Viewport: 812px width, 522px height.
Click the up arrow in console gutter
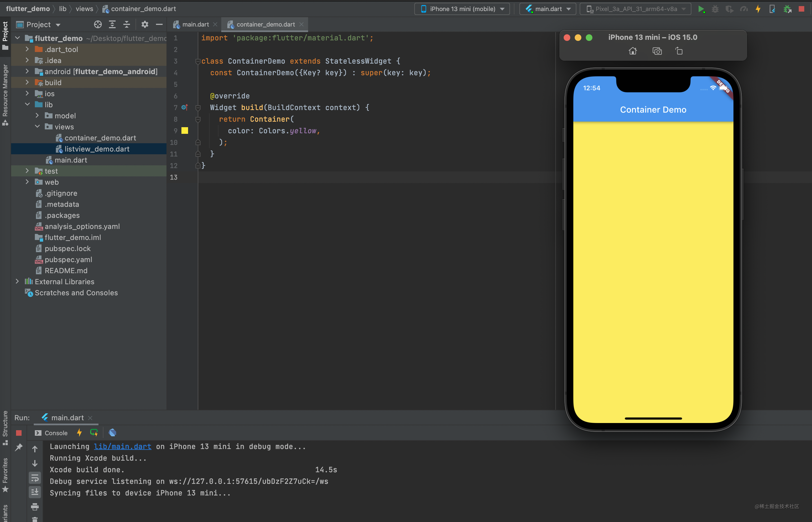[35, 449]
